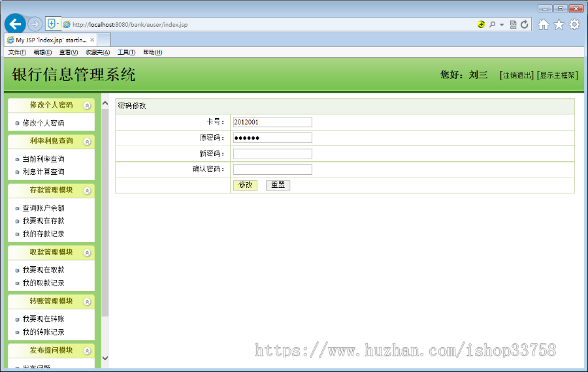588x372 pixels.
Task: Click the sidebar scrollbar down arrow
Action: coord(105,358)
